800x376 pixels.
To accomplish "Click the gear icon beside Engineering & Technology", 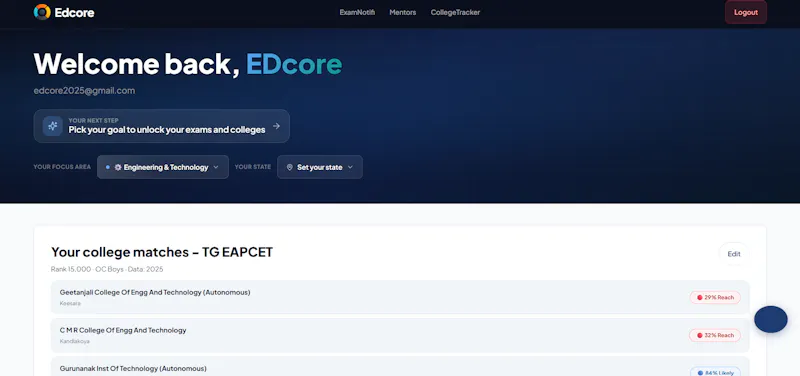I will coord(118,167).
